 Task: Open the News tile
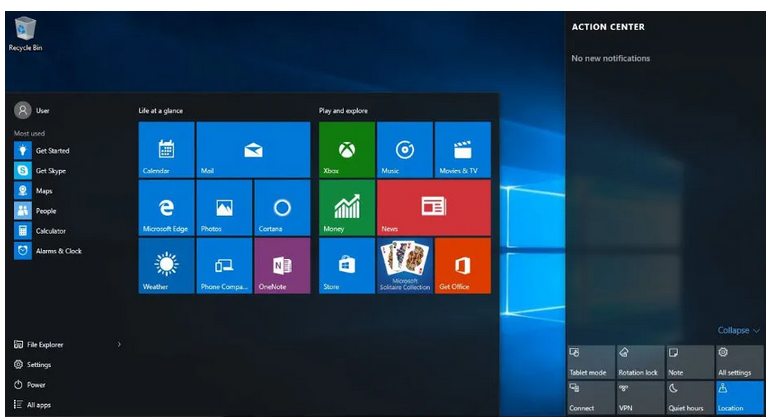pos(434,207)
